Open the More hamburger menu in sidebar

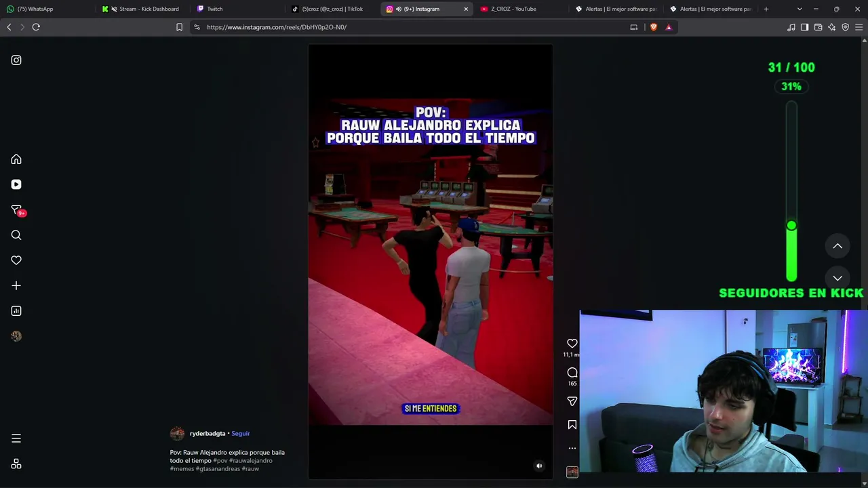point(16,439)
